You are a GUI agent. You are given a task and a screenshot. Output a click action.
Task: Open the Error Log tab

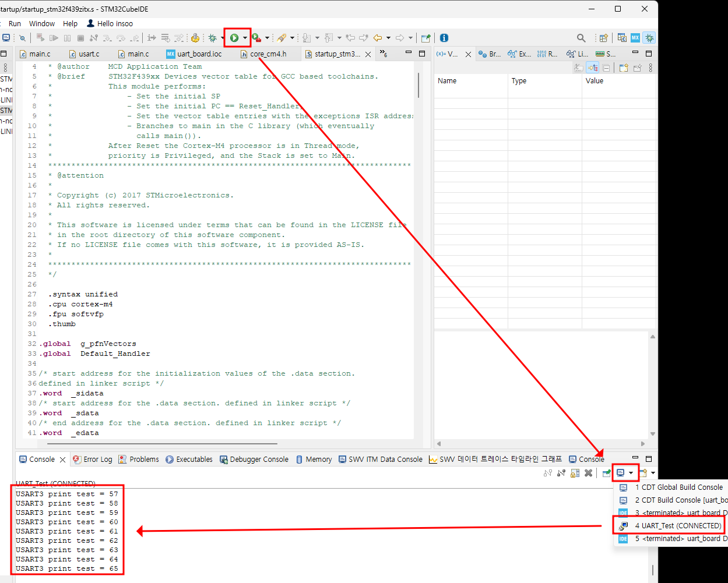92,460
